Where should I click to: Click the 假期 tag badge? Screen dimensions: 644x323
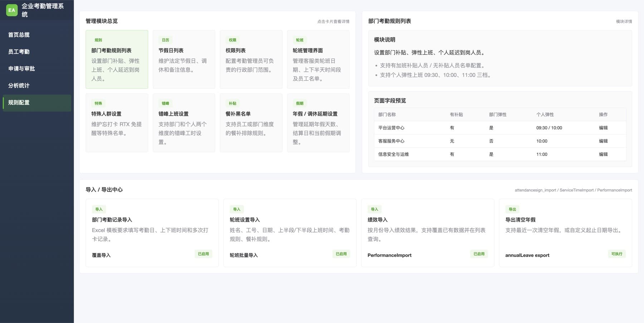point(300,103)
